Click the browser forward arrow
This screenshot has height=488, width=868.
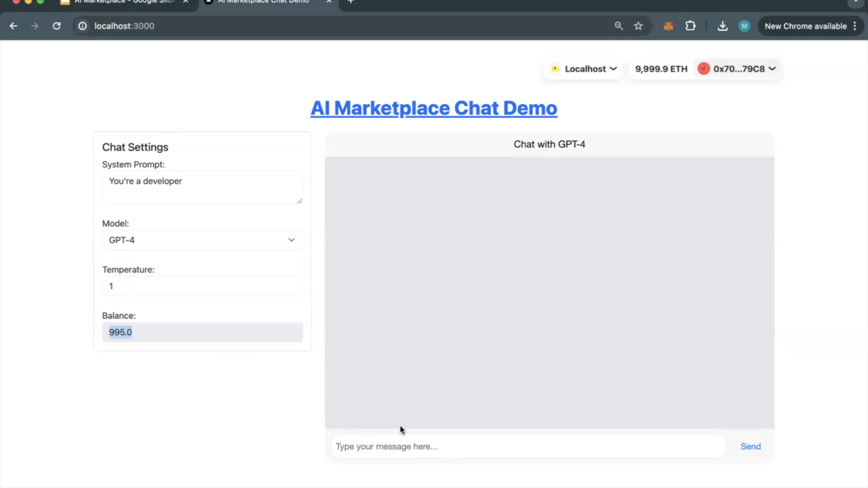tap(35, 26)
